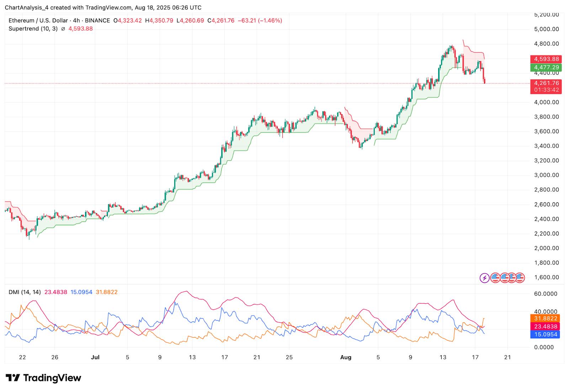This screenshot has height=392, width=569.
Task: Click the empty-set symbol next to Supertrend
Action: [x=63, y=29]
